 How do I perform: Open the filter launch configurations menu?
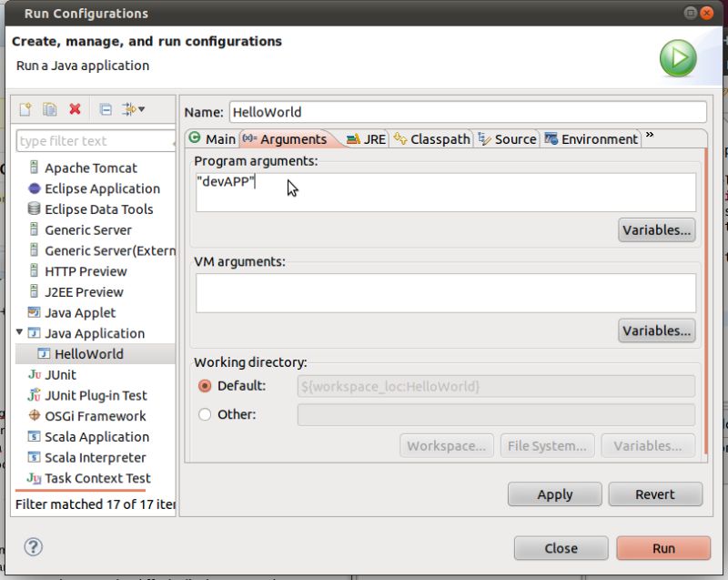127,109
